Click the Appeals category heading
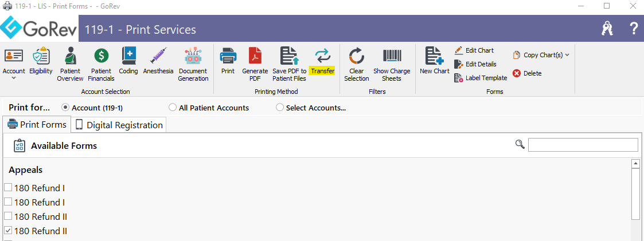Viewport: 644px width, 241px height. click(25, 169)
